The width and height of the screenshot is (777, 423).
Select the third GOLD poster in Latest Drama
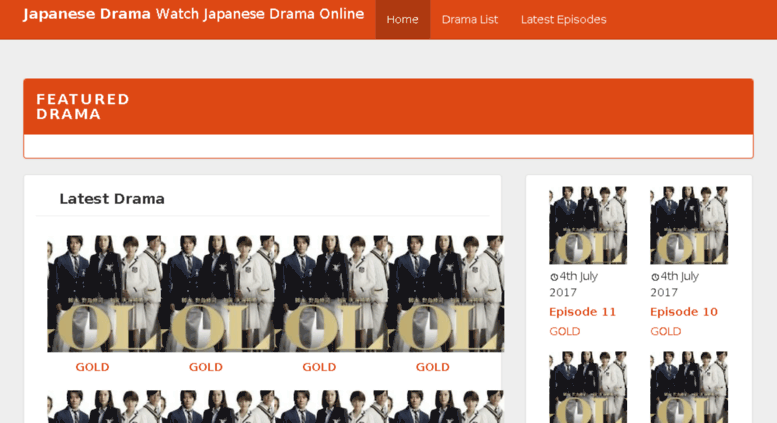[331, 294]
